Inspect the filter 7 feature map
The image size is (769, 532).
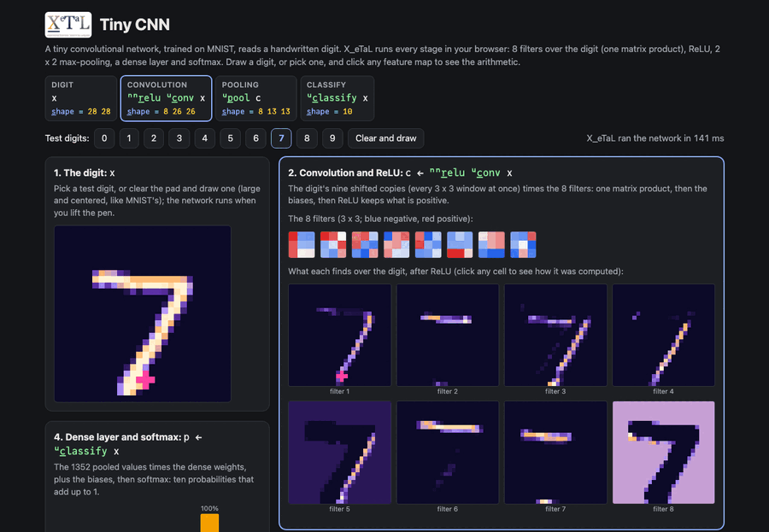555,453
